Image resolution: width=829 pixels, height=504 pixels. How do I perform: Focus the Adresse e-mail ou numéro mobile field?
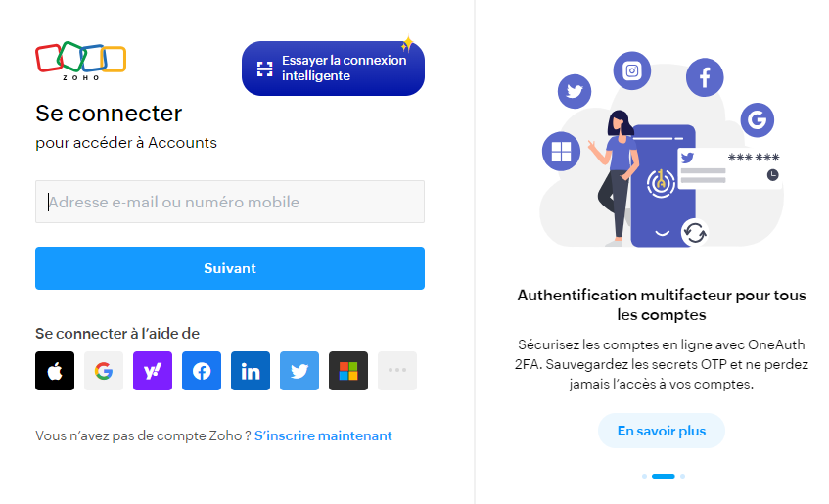[230, 202]
